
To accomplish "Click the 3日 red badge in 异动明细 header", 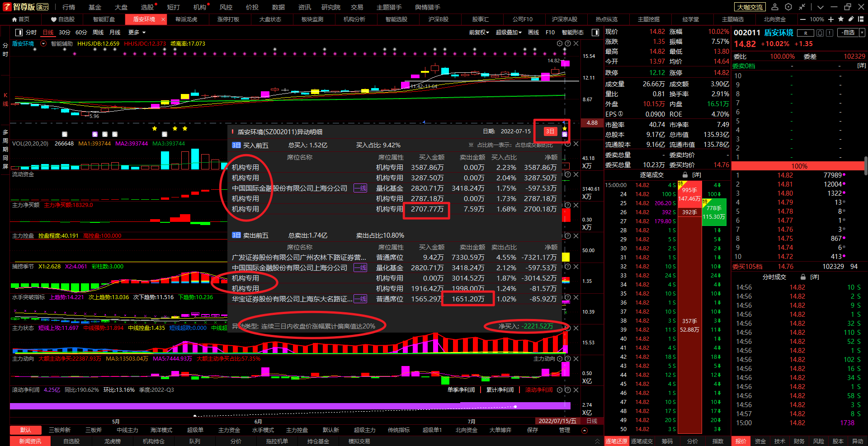I will pos(550,131).
